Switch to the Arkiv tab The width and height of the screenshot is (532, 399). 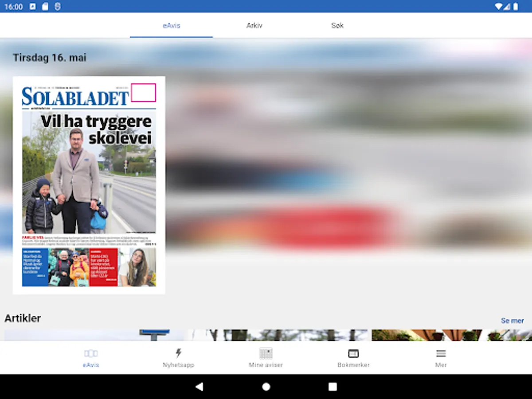(x=254, y=26)
